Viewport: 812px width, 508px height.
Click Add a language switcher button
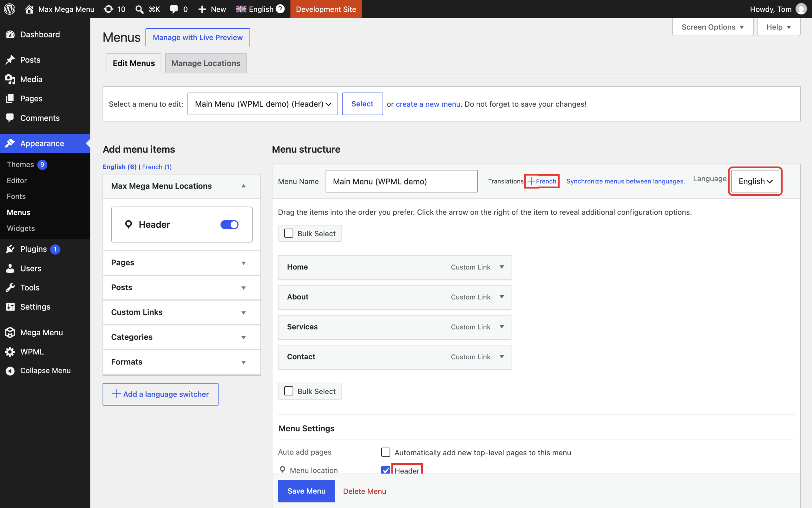coord(160,394)
